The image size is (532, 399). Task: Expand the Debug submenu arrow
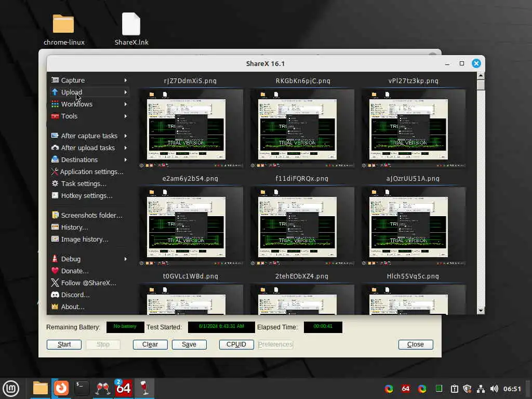(126, 259)
